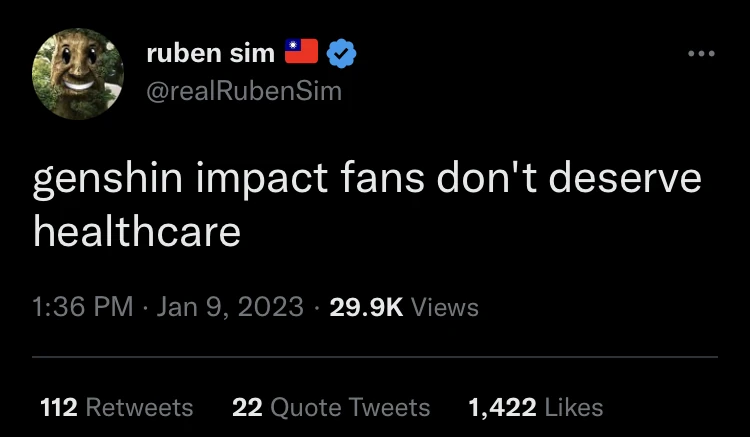
Task: Open ruben sim's profile picture
Action: [78, 73]
